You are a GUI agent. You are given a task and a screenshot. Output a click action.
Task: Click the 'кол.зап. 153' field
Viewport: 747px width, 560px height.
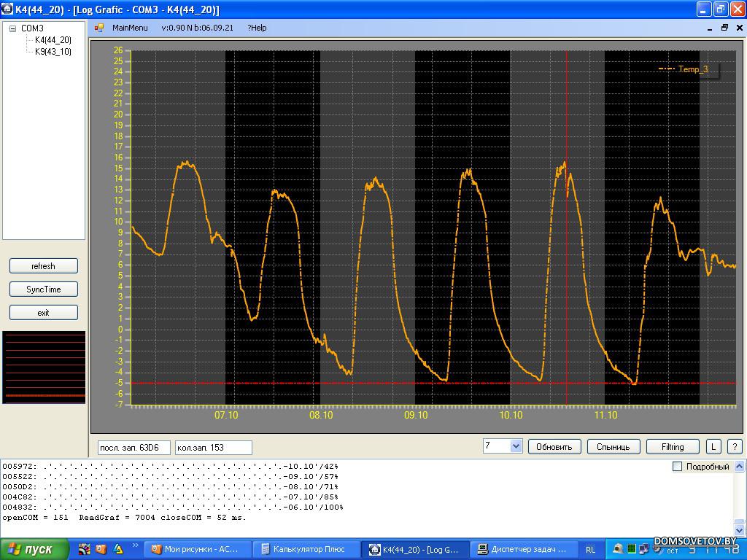pos(214,448)
